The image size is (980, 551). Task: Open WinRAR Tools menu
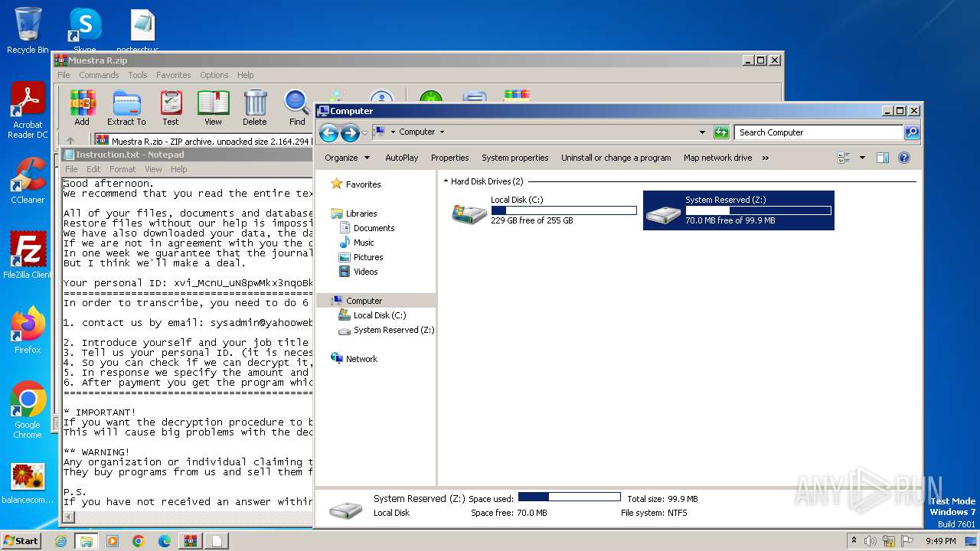[x=138, y=75]
